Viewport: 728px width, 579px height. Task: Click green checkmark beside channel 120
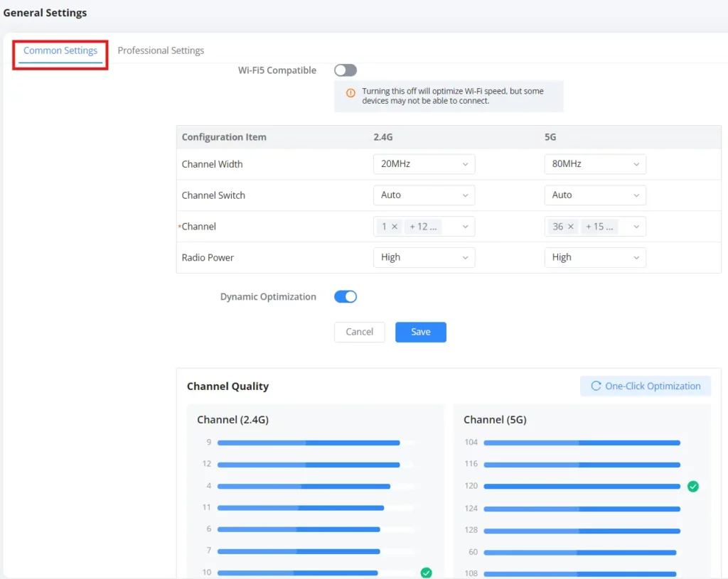pyautogui.click(x=692, y=487)
